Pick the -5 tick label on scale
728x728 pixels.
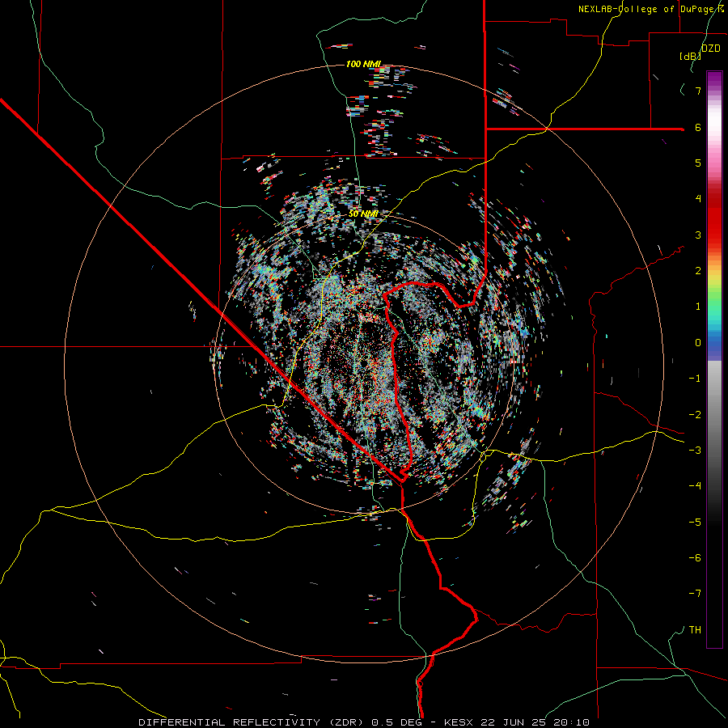click(695, 523)
